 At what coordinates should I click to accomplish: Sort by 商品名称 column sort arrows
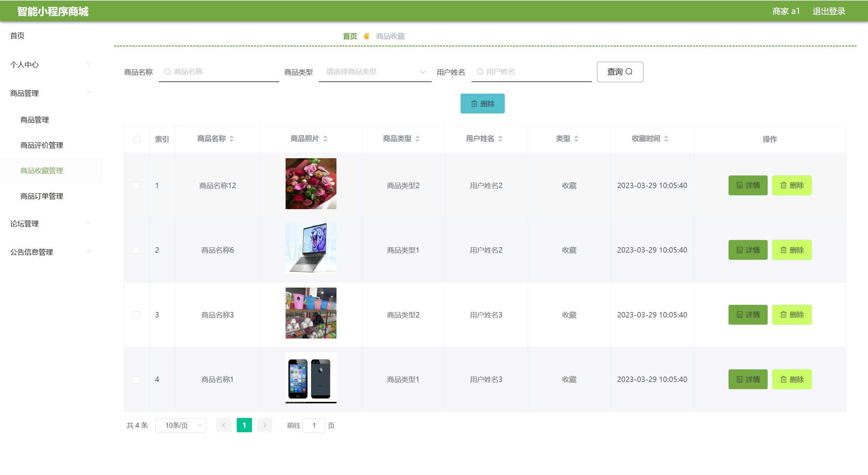pos(232,139)
